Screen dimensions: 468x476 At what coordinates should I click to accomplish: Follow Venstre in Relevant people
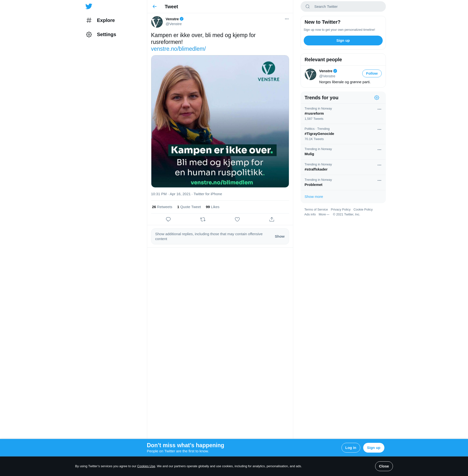pyautogui.click(x=372, y=73)
